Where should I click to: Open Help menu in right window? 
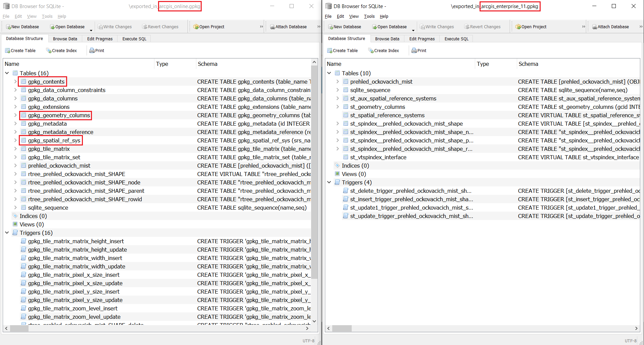(x=384, y=16)
